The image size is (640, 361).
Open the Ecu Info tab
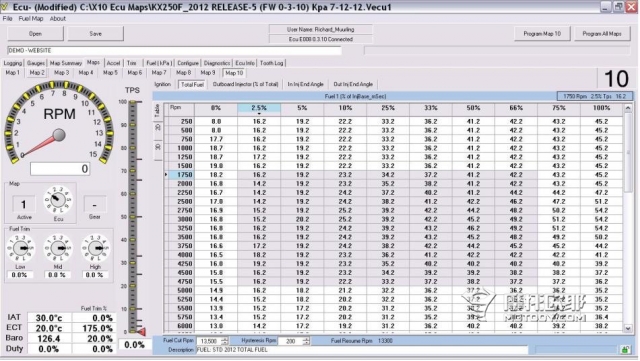point(245,63)
